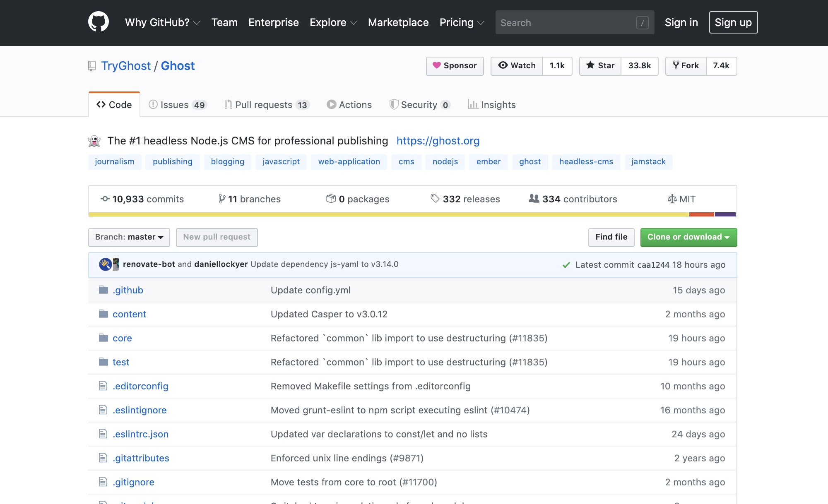Click the packages box icon

[x=331, y=199]
